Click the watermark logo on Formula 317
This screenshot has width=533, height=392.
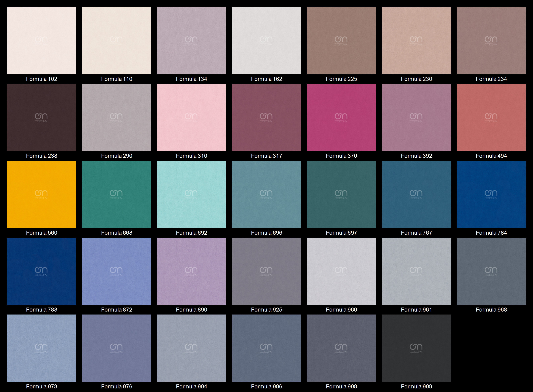[266, 118]
